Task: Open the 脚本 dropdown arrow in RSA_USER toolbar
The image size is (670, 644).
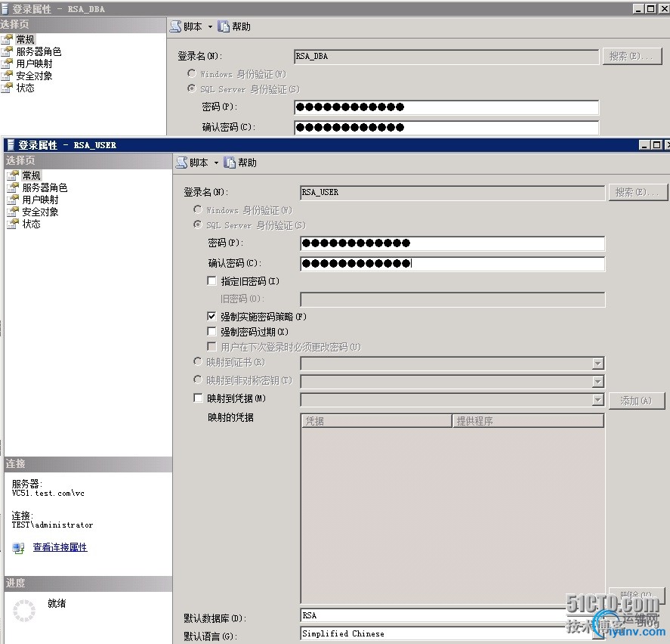Action: (x=216, y=163)
